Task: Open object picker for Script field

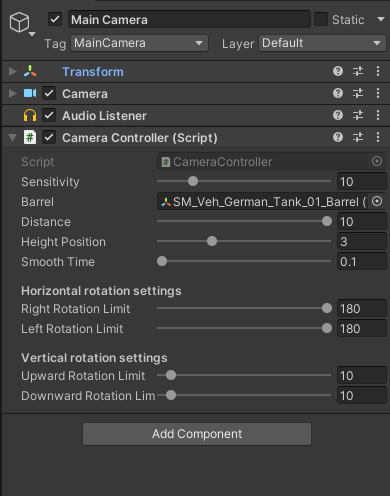Action: pyautogui.click(x=377, y=161)
